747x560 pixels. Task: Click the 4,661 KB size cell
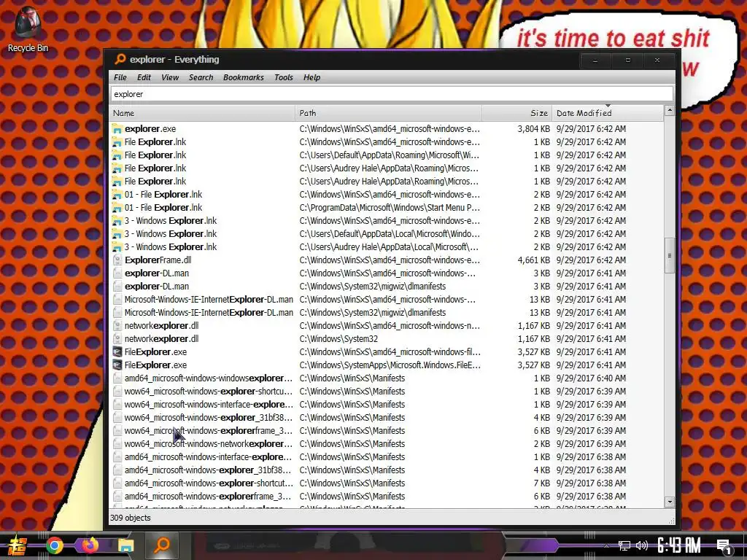click(x=533, y=260)
